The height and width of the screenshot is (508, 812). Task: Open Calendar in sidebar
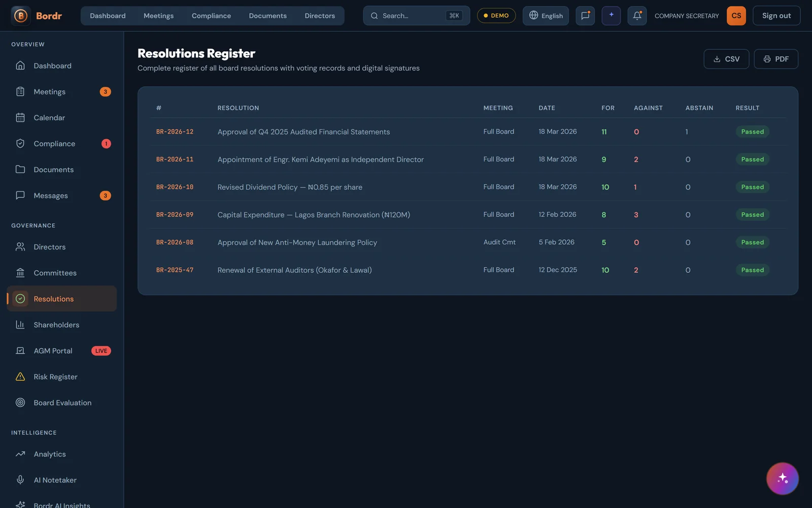pos(61,117)
